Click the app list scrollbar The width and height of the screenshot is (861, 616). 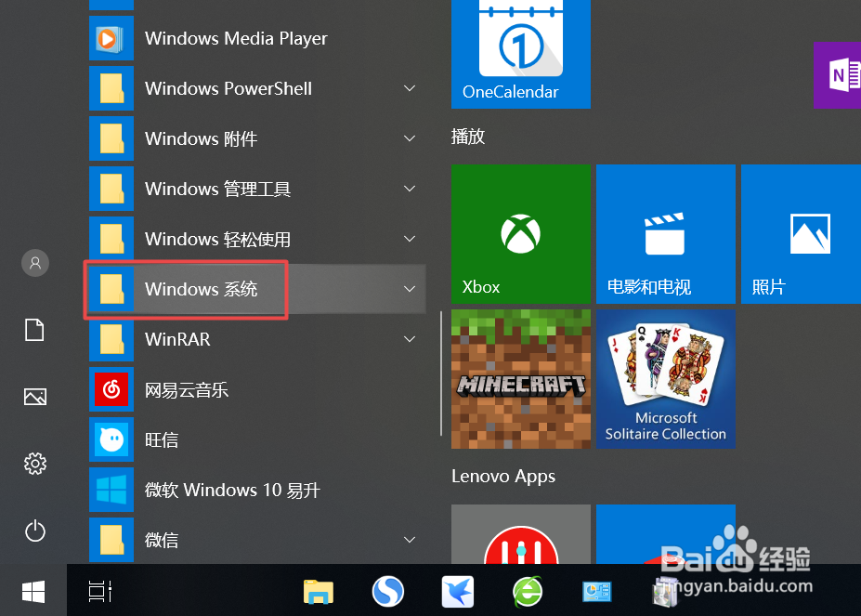tap(441, 374)
